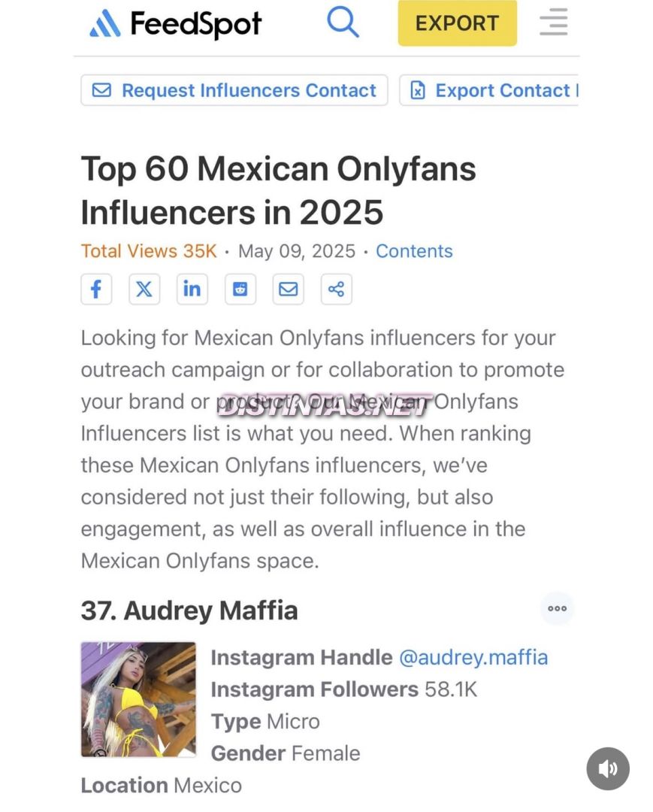Click the envelope icon in Request Influencers Contact
The height and width of the screenshot is (812, 653).
click(x=101, y=90)
